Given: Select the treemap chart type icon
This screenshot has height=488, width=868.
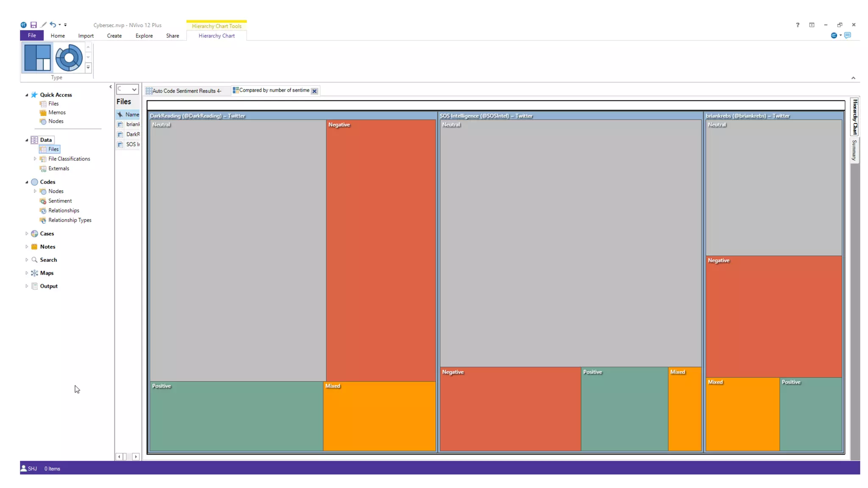Looking at the screenshot, I should [x=37, y=58].
